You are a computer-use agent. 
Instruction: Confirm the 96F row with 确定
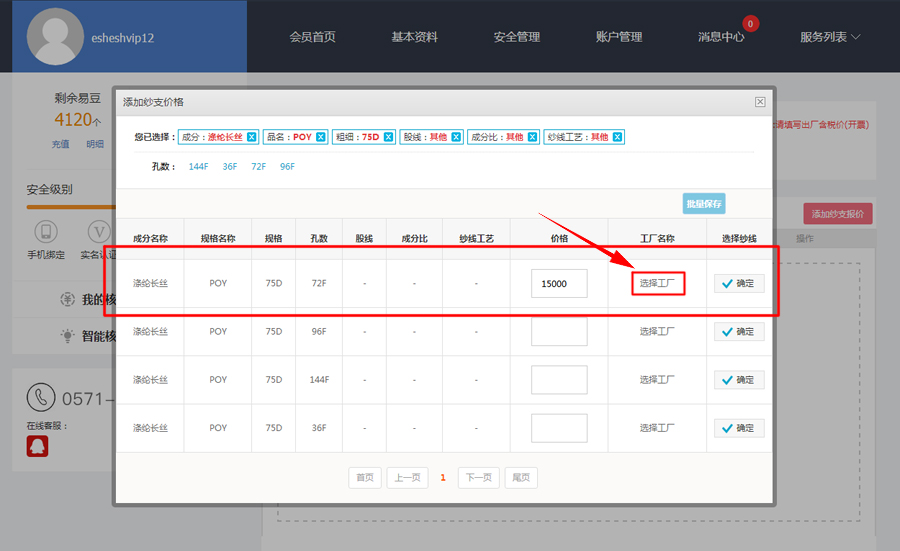click(x=739, y=332)
